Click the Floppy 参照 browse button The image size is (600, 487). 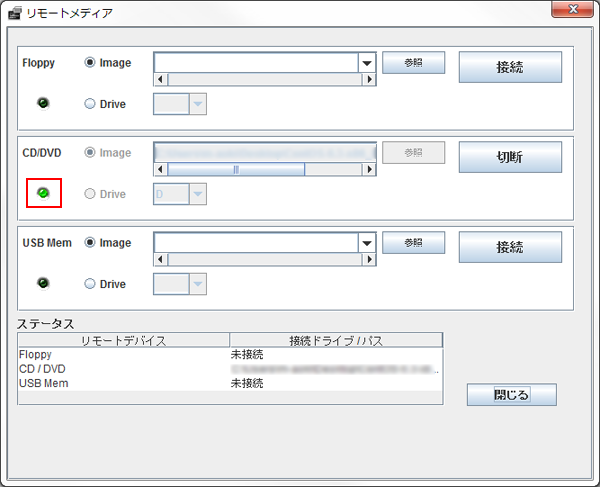click(414, 63)
